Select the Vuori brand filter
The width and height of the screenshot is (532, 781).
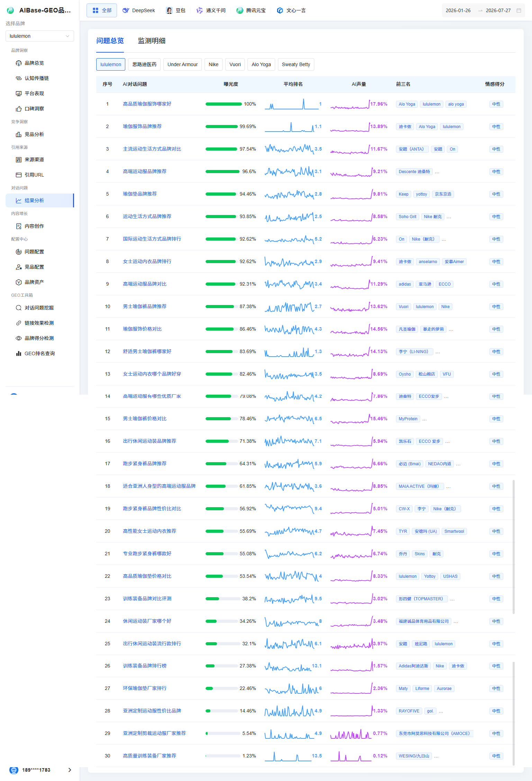point(235,64)
